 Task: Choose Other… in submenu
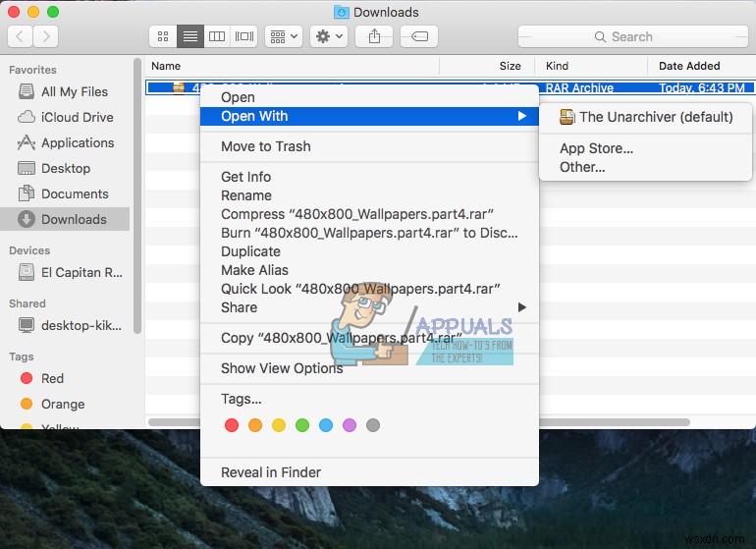645,167
